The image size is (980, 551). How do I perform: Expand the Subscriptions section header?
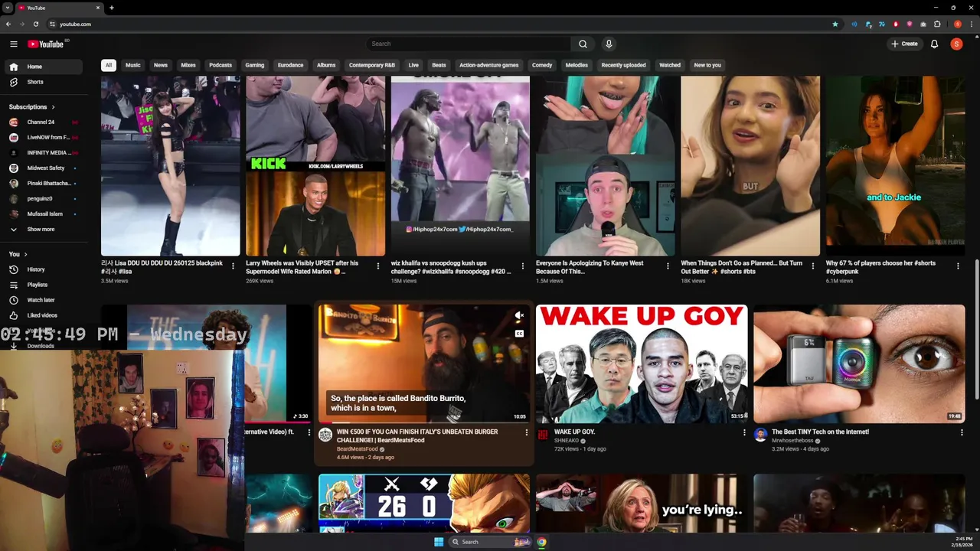coord(32,107)
